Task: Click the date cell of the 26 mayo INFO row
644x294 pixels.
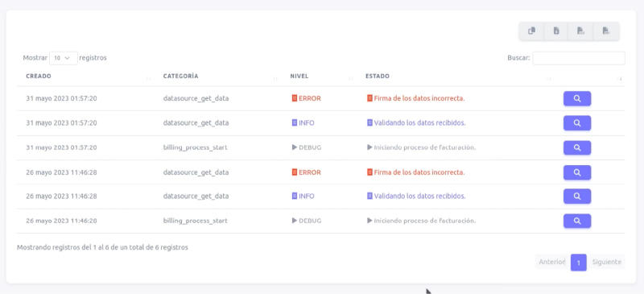Action: (x=61, y=197)
